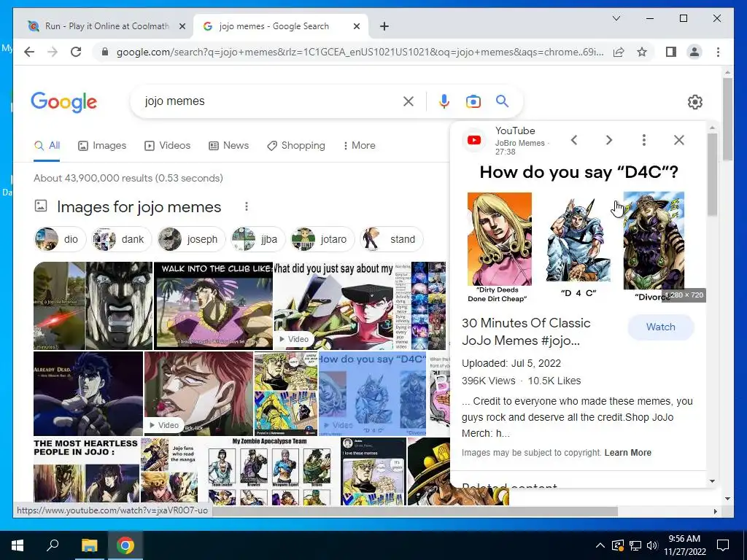Open site info lock icon
This screenshot has width=747, height=560.
tap(105, 52)
